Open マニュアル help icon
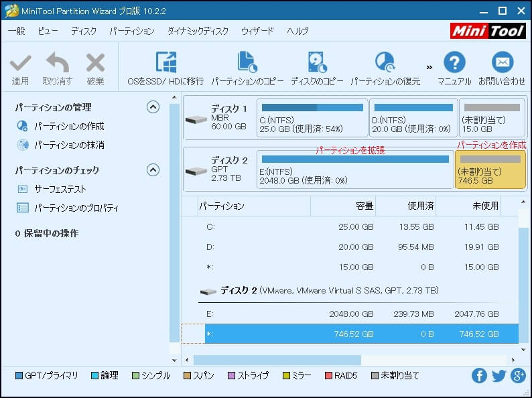Screen dimensions: 532x398 (x=454, y=62)
